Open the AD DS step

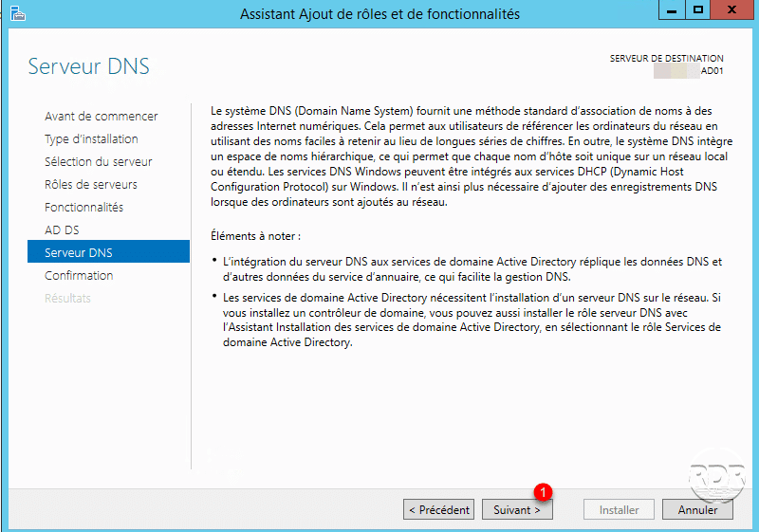(x=62, y=230)
